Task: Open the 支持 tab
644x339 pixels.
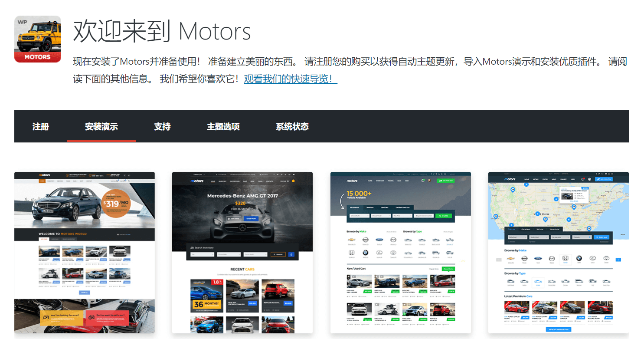Action: coord(162,126)
